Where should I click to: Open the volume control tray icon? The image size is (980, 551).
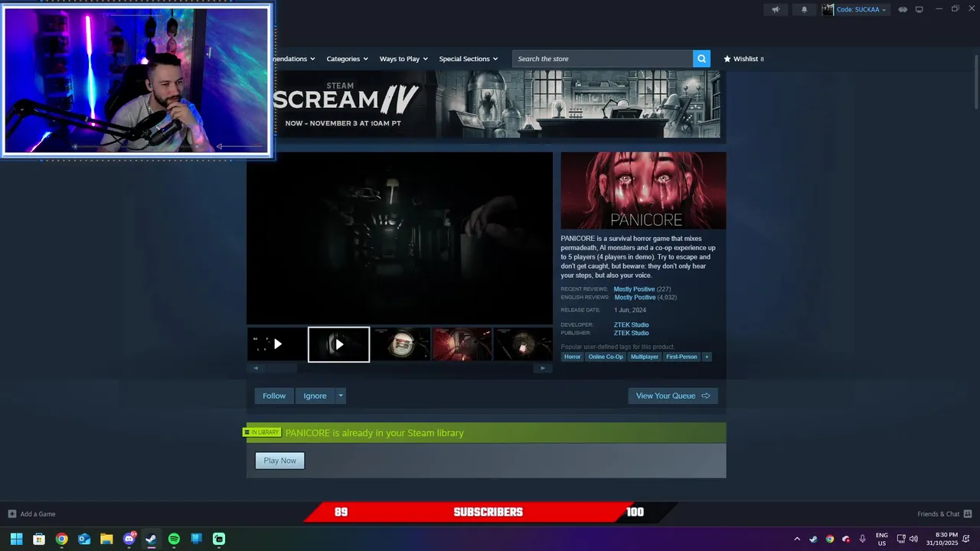click(913, 539)
